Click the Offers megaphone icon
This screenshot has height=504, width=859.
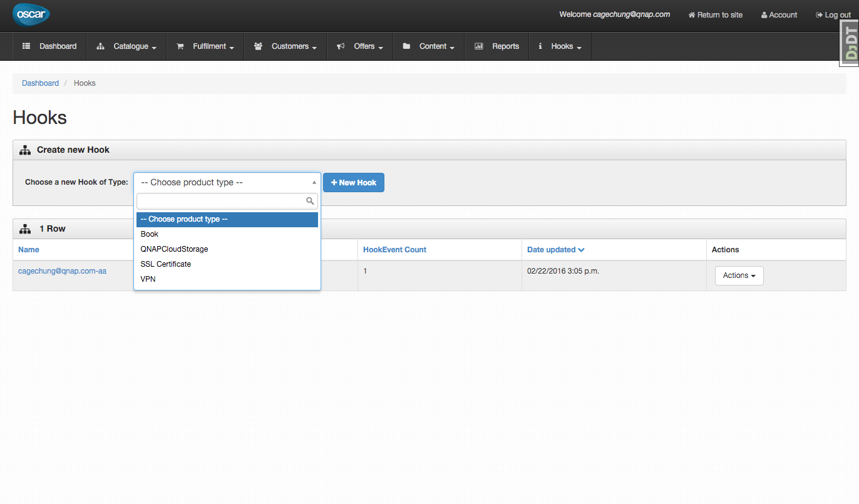pyautogui.click(x=341, y=46)
